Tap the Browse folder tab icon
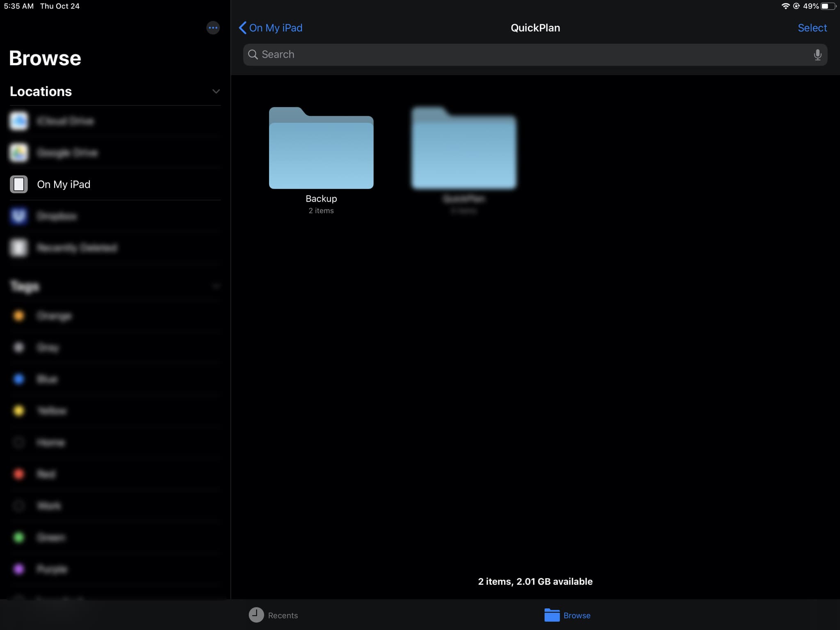 (x=552, y=615)
